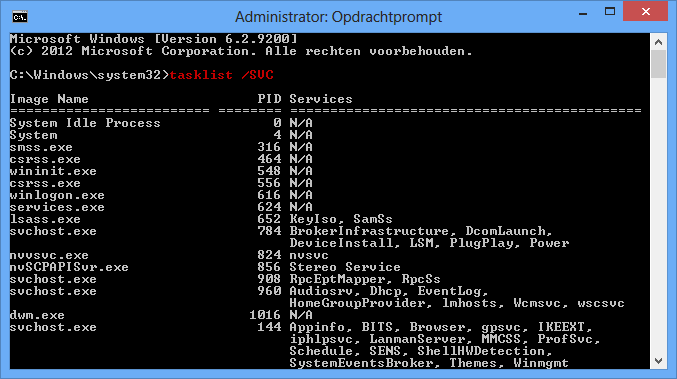
Task: Click the vertical scrollbar thumb
Action: point(658,64)
